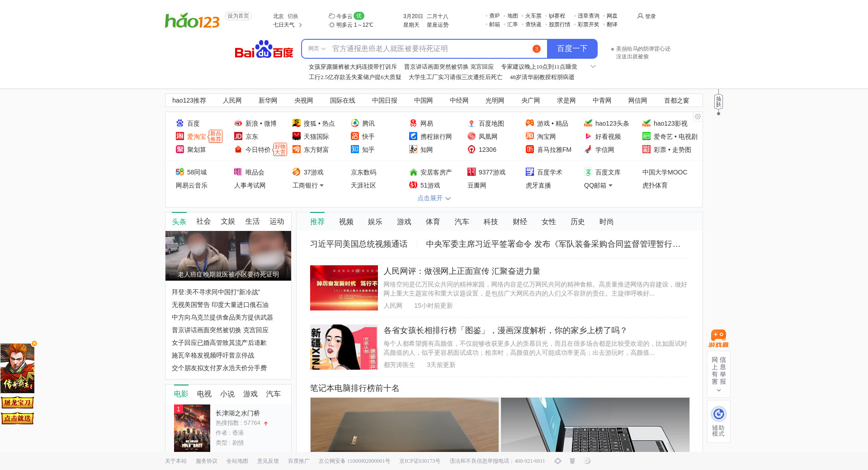Close the floating game advertisement
The height and width of the screenshot is (470, 868).
(34, 343)
